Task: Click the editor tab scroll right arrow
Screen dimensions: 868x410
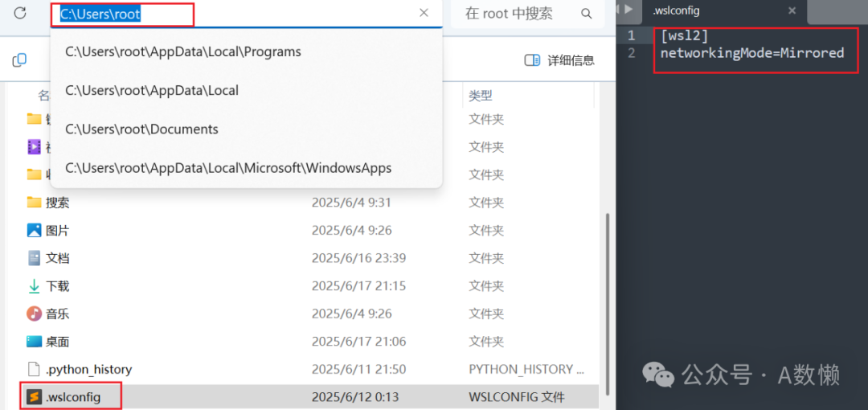Action: coord(628,10)
